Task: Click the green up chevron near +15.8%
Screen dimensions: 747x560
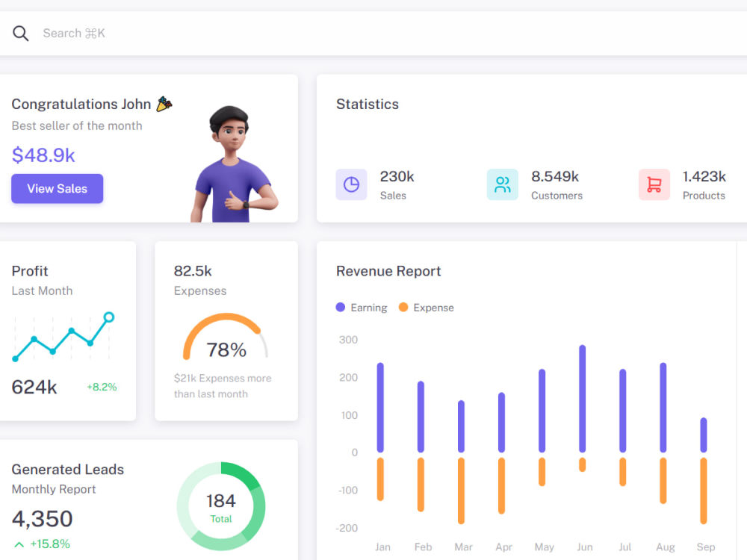Action: [x=19, y=544]
